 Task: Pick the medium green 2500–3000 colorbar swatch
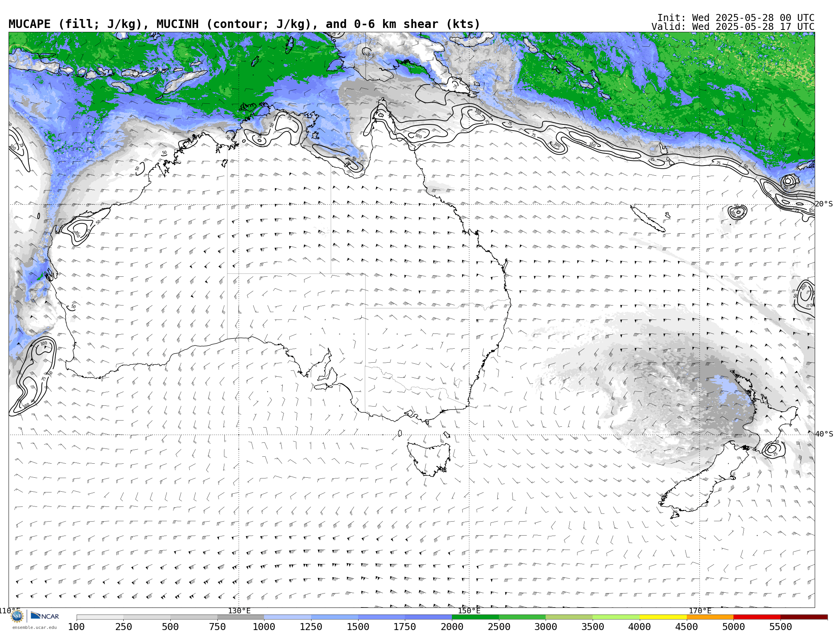(x=522, y=617)
